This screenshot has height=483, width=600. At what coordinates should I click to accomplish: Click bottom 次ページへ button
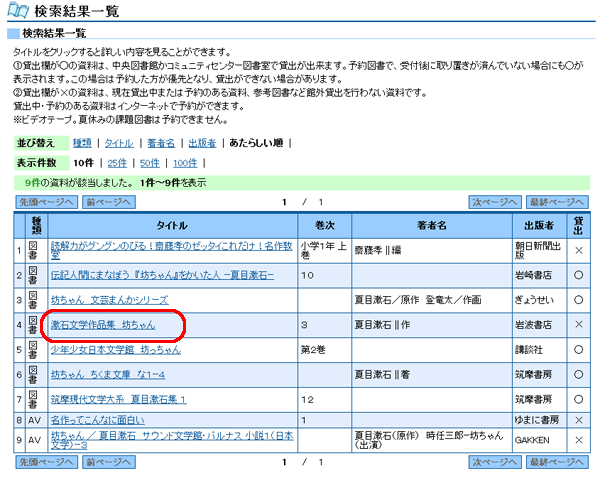pyautogui.click(x=495, y=462)
